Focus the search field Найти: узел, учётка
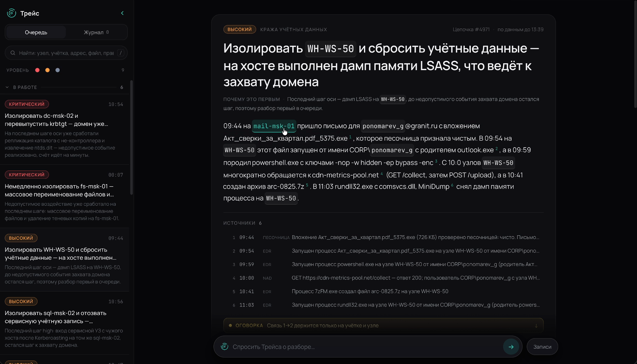Viewport: 637px width, 364px height. click(66, 53)
